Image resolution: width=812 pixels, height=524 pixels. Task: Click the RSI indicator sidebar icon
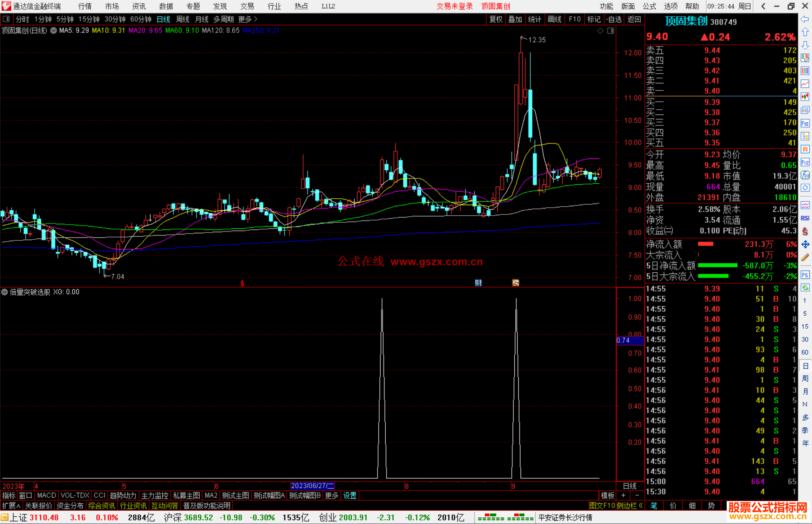pyautogui.click(x=805, y=218)
